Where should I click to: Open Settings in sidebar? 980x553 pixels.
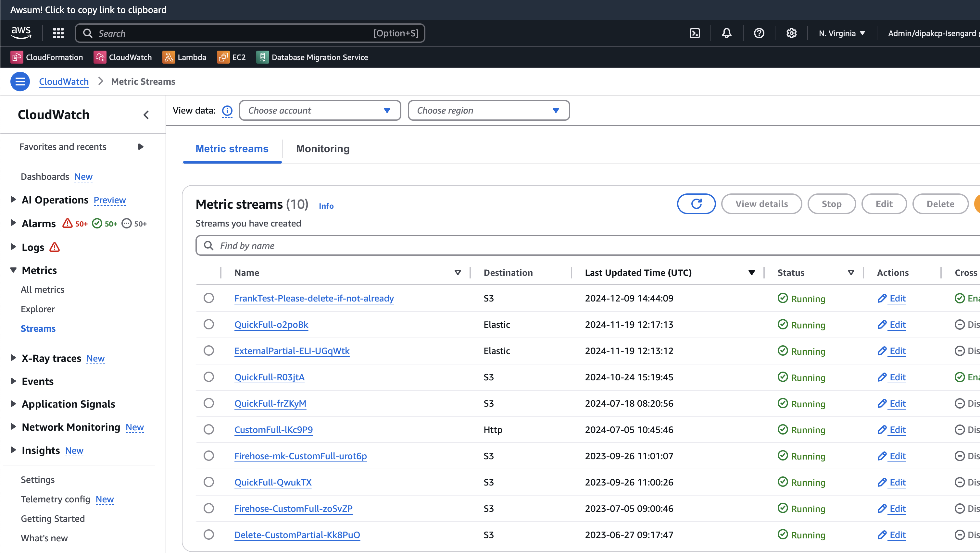(x=38, y=480)
